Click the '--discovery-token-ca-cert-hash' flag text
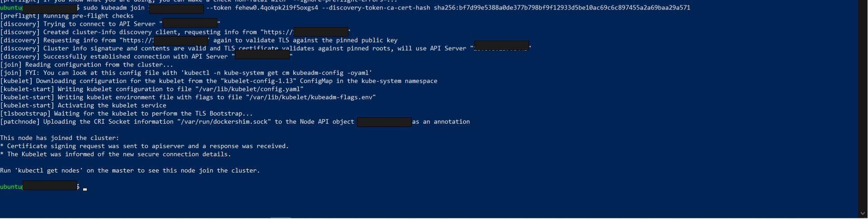 coord(375,8)
